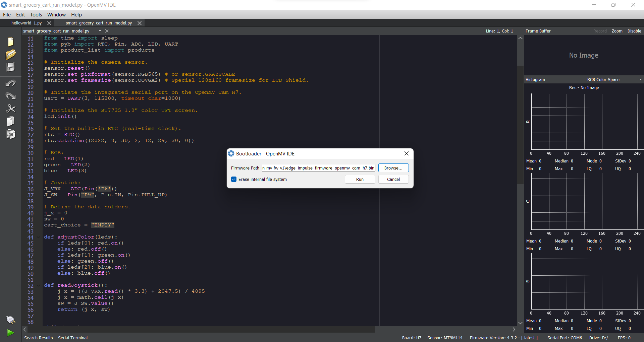Click the New File icon in sidebar
644x342 pixels.
tap(10, 42)
